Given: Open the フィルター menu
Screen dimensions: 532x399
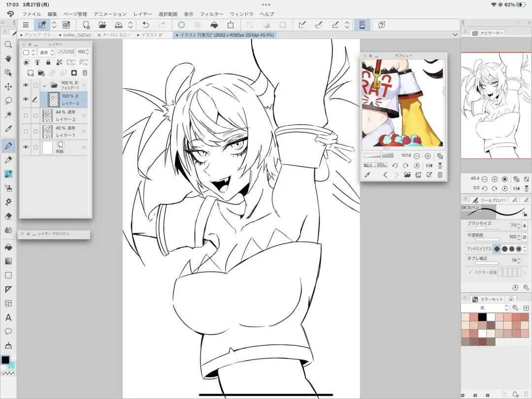Looking at the screenshot, I should click(x=211, y=14).
